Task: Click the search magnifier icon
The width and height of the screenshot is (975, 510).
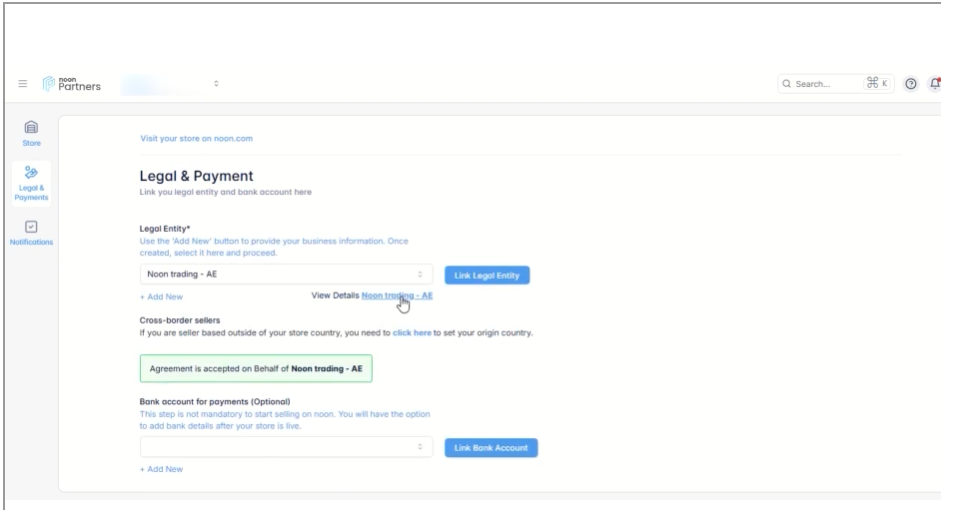Action: (x=787, y=83)
